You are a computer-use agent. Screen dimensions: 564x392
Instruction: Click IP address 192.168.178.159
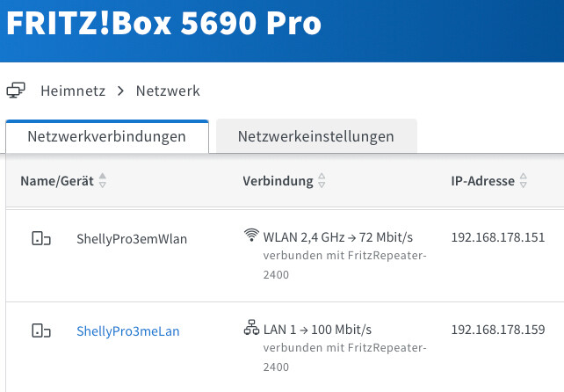tap(498, 330)
